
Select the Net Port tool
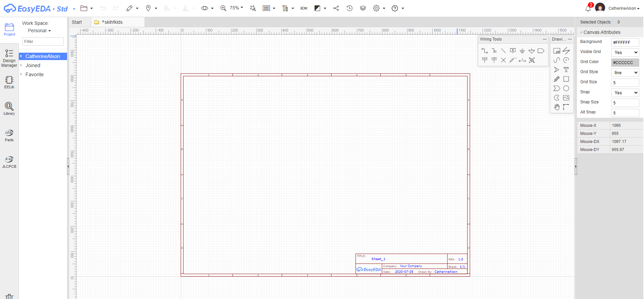[541, 51]
